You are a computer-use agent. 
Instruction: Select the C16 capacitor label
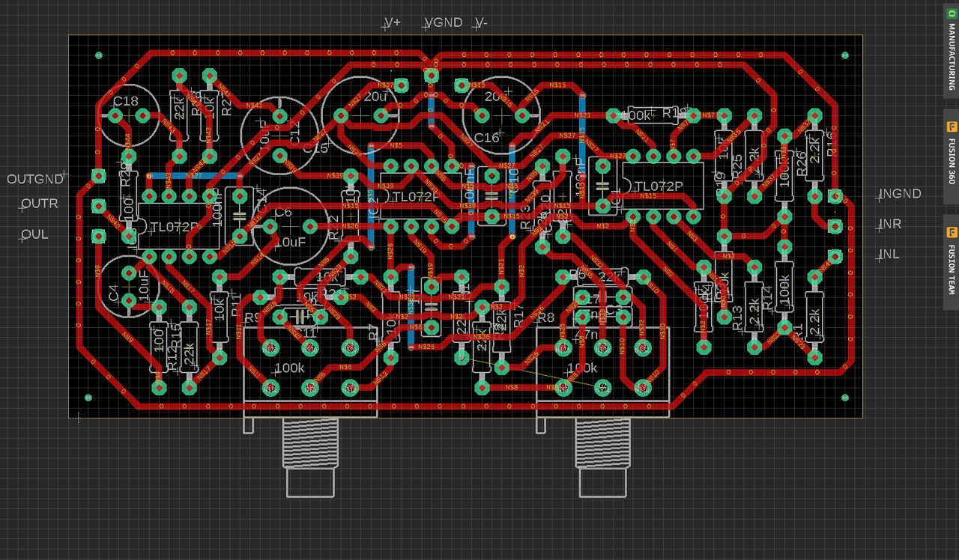coord(487,138)
